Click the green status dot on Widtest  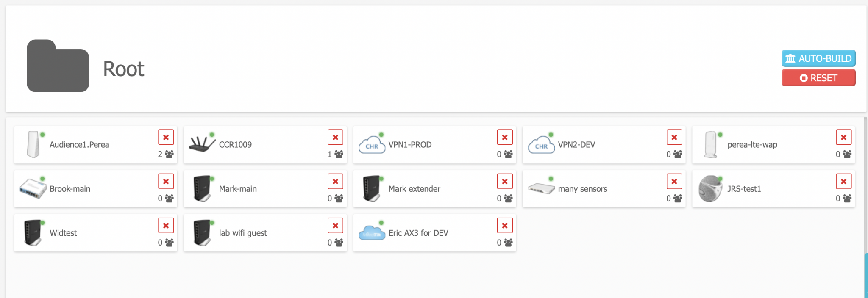pos(42,223)
